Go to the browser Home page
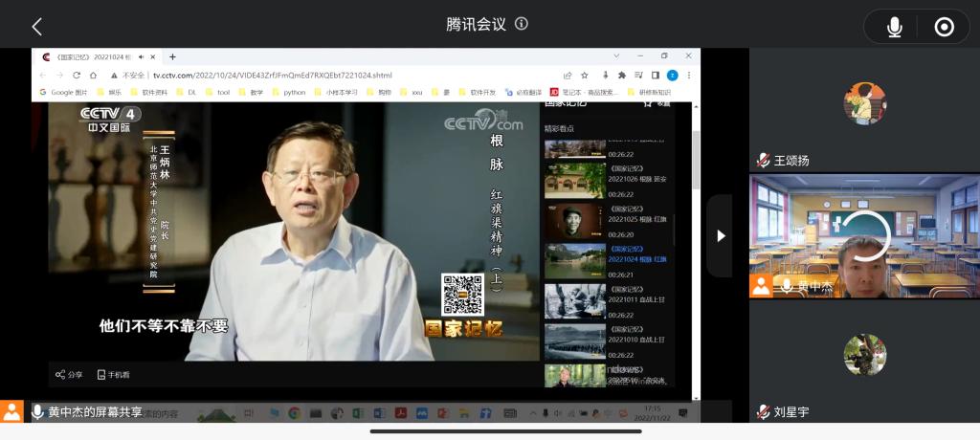Screen dimensions: 980x440 [x=93, y=75]
